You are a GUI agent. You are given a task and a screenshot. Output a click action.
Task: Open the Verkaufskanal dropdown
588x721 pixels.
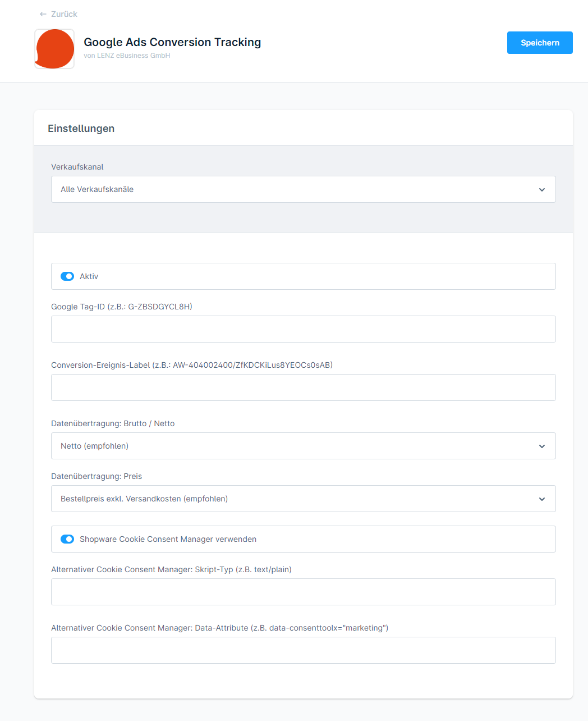click(x=304, y=189)
